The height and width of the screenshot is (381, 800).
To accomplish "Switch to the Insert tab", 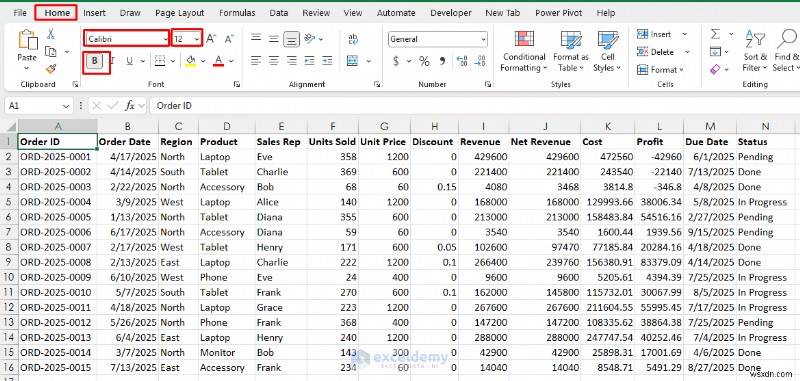I will coord(94,13).
